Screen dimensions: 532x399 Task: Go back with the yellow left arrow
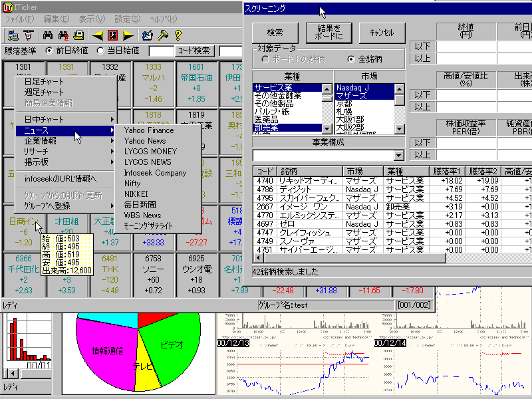[x=98, y=35]
